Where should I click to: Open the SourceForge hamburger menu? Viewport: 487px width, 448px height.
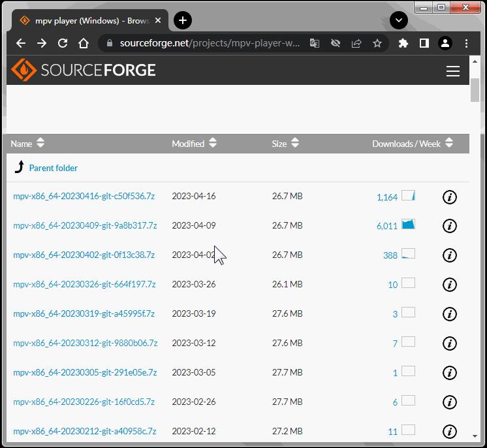(x=453, y=71)
